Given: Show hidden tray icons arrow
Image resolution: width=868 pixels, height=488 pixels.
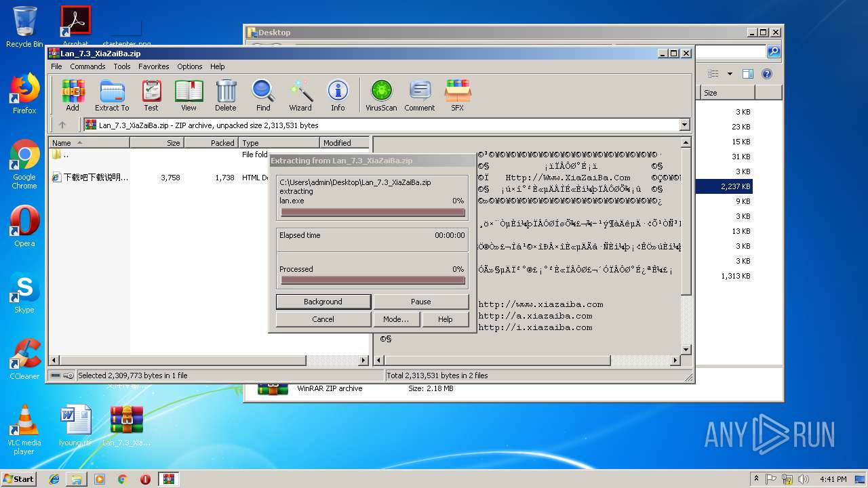Looking at the screenshot, I should click(756, 479).
